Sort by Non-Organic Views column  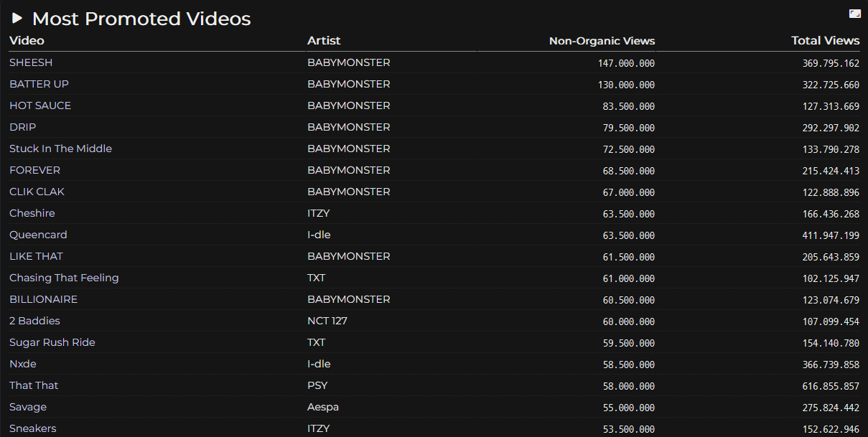pyautogui.click(x=602, y=41)
